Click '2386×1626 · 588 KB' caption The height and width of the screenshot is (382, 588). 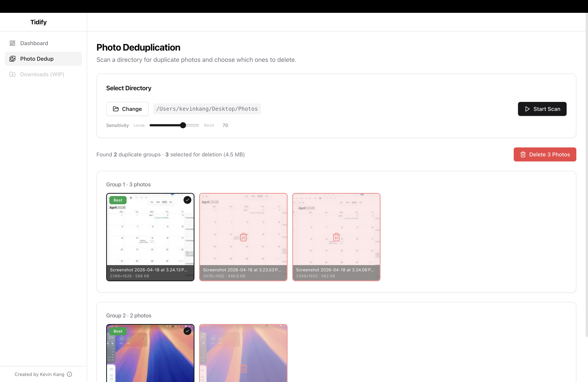(x=129, y=276)
